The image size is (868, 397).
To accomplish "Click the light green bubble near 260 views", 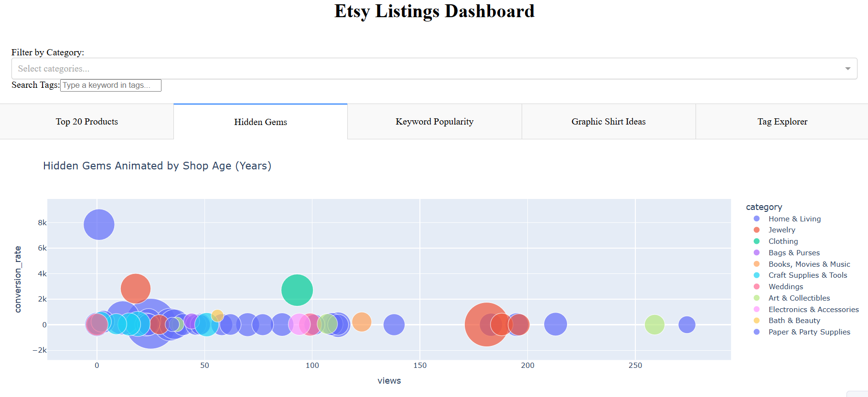I will pos(654,324).
